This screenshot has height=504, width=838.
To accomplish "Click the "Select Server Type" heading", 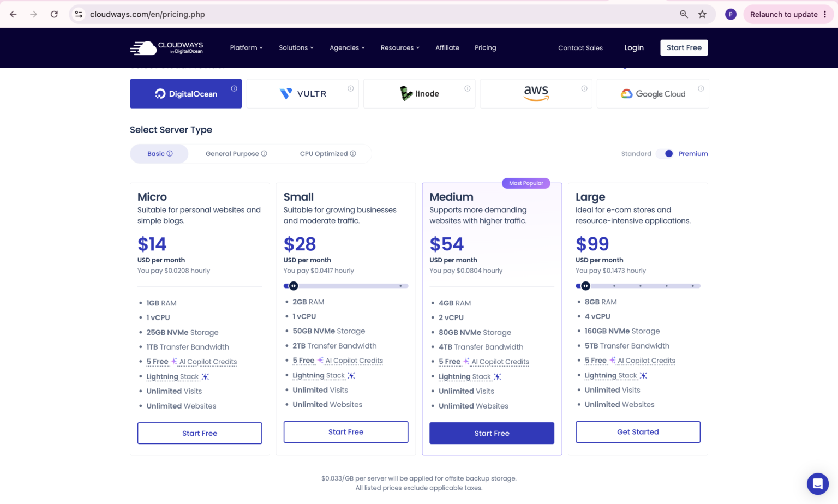I will (171, 130).
